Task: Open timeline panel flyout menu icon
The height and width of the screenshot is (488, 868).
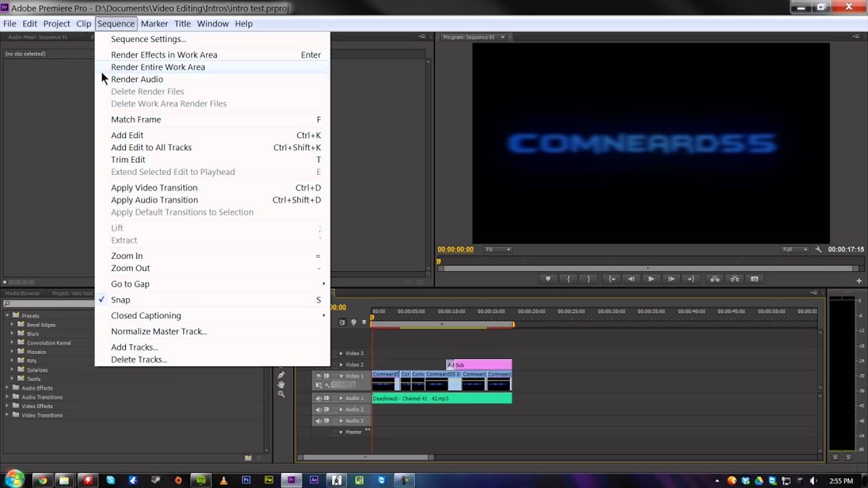Action: point(814,293)
